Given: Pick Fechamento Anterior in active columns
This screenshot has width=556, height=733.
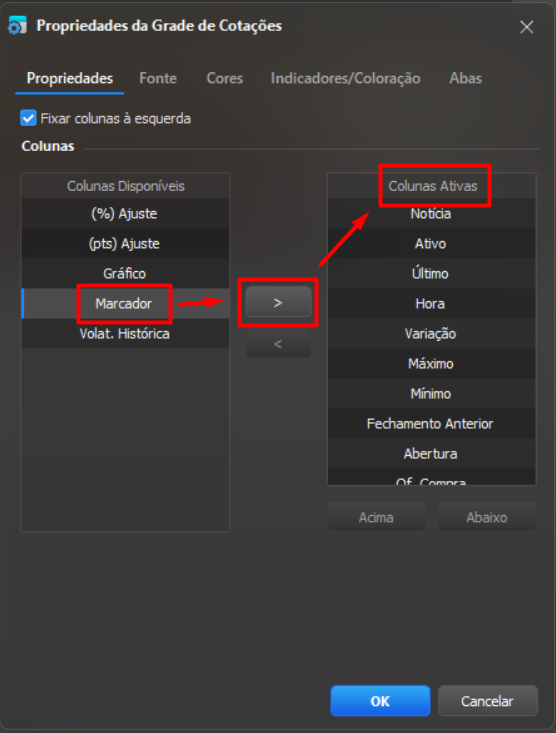Looking at the screenshot, I should point(432,424).
